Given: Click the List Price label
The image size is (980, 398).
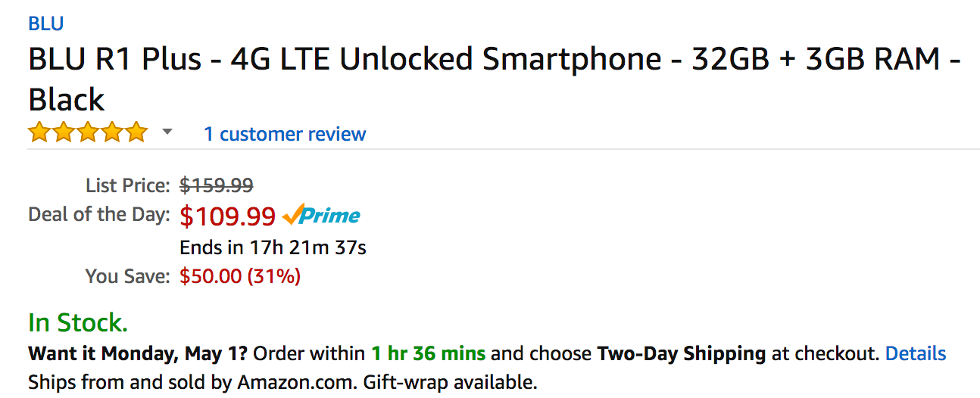Looking at the screenshot, I should 127,185.
